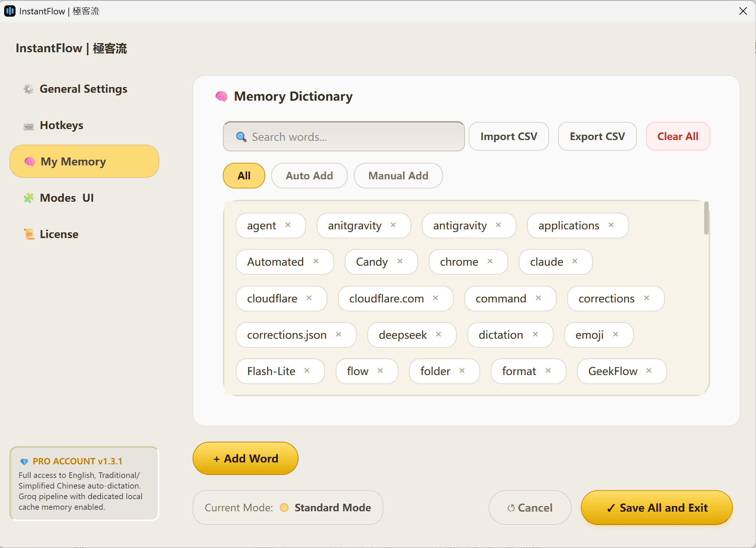Viewport: 756px width, 548px height.
Task: Select the 'deepseek' word chip label
Action: pos(403,335)
